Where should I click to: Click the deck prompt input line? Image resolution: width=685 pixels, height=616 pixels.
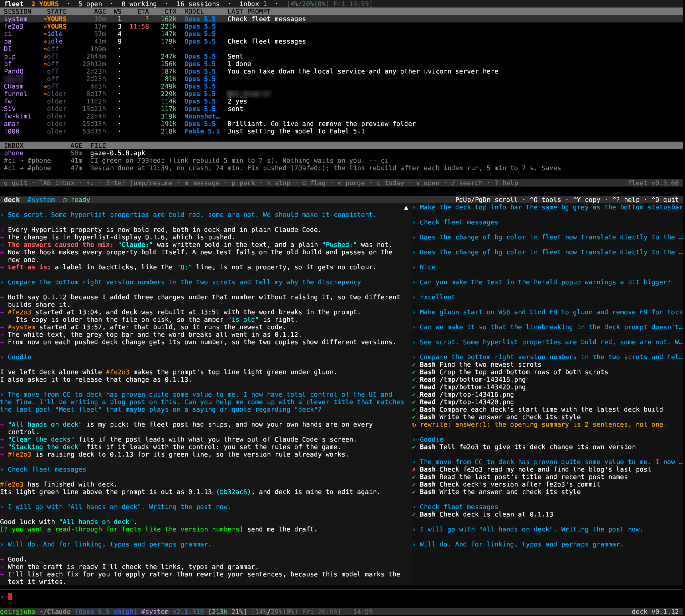click(341, 596)
